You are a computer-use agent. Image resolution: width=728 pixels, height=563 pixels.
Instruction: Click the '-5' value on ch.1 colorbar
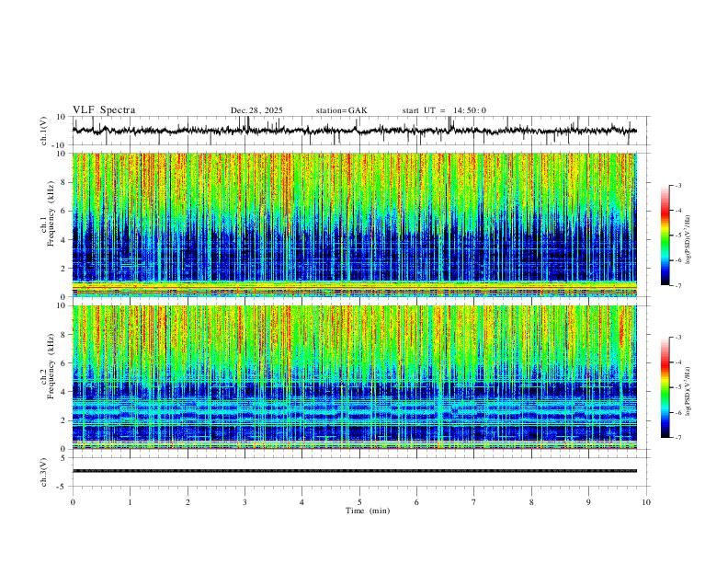click(678, 236)
